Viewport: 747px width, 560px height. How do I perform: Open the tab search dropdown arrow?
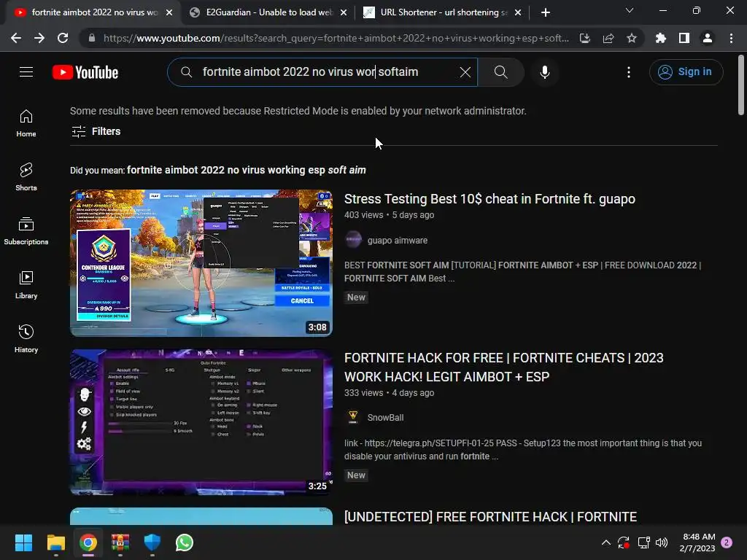pos(629,10)
